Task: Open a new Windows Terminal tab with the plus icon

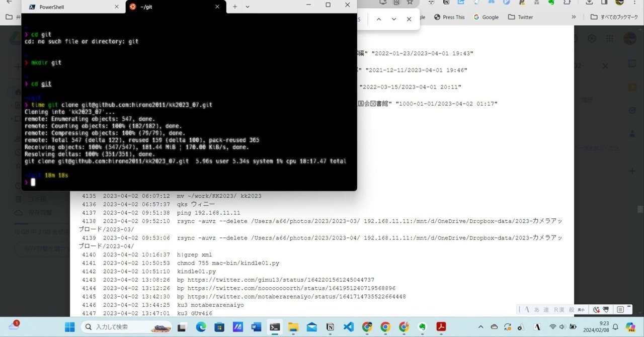Action: [x=234, y=7]
